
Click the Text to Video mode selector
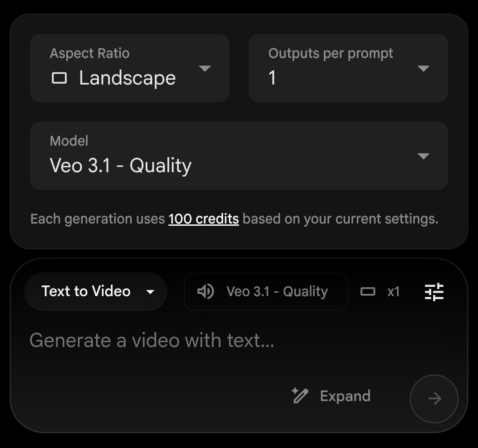click(x=86, y=291)
